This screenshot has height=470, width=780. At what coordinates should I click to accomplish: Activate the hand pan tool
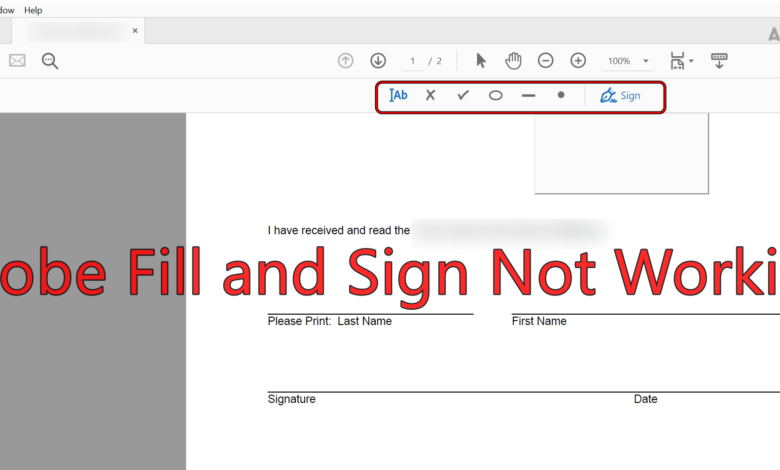click(513, 61)
